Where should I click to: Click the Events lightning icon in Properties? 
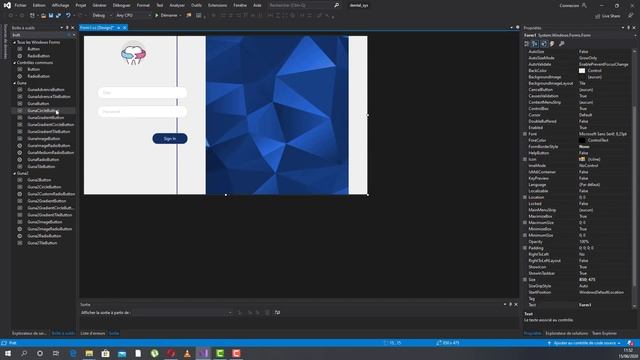pyautogui.click(x=552, y=44)
